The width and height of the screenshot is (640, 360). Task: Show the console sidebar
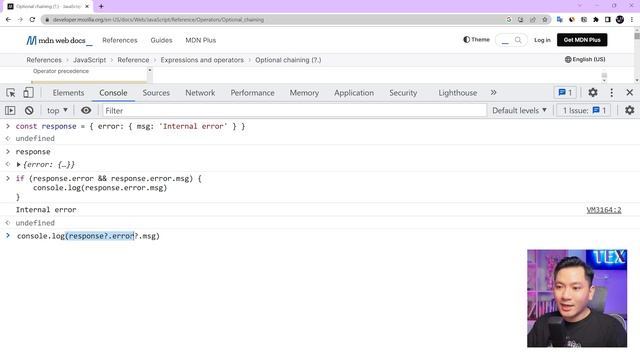10,111
